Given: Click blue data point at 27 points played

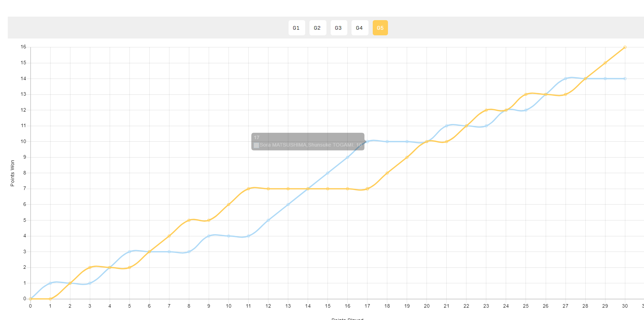Looking at the screenshot, I should pos(565,79).
